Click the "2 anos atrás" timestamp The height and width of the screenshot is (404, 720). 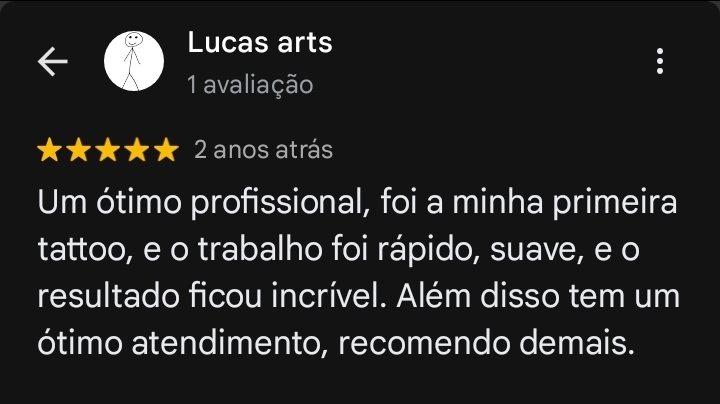pos(263,150)
